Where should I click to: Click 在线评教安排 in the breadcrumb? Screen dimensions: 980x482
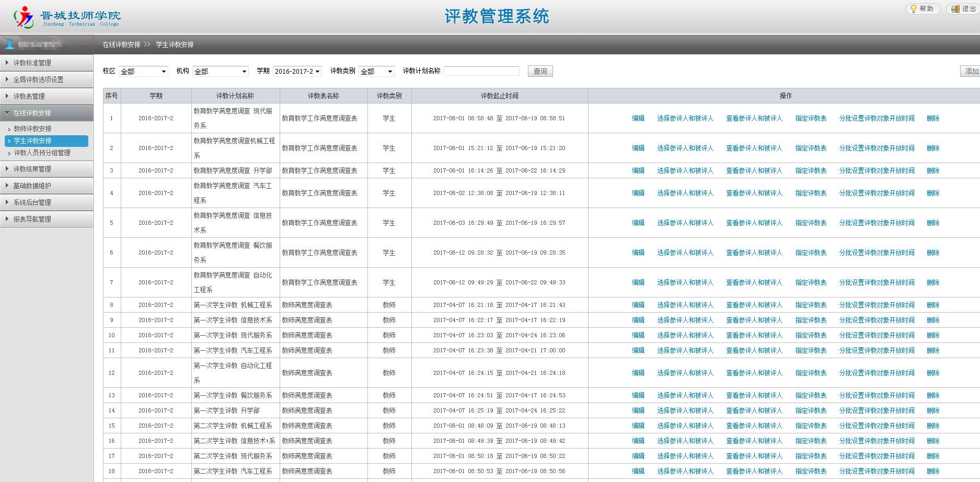(x=121, y=44)
